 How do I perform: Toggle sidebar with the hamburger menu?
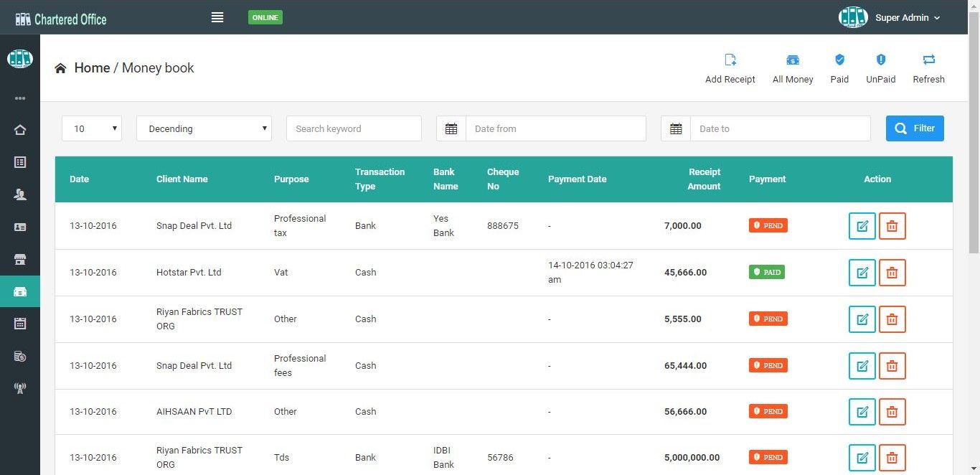point(217,17)
